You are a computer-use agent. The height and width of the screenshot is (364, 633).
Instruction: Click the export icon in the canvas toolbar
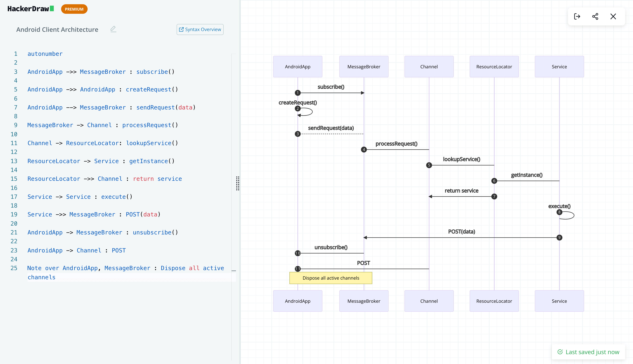(578, 16)
